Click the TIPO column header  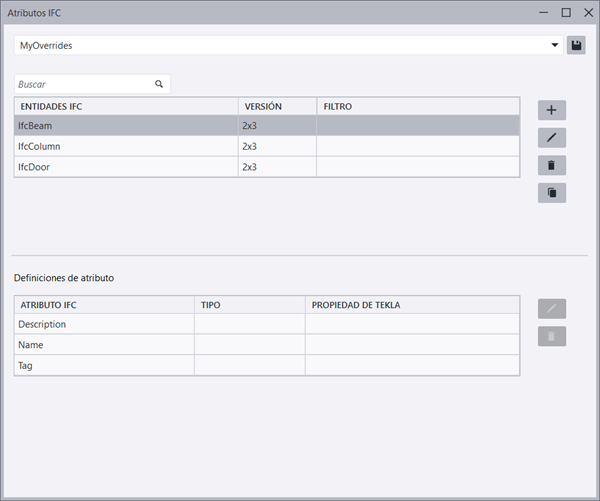250,305
